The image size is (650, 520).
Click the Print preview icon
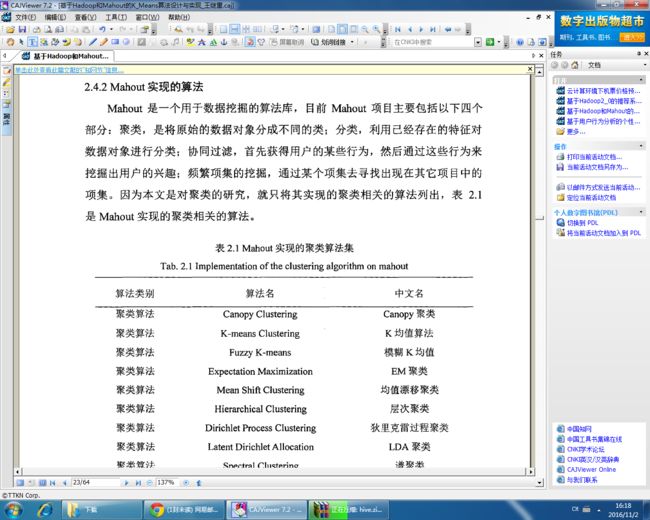point(48,29)
